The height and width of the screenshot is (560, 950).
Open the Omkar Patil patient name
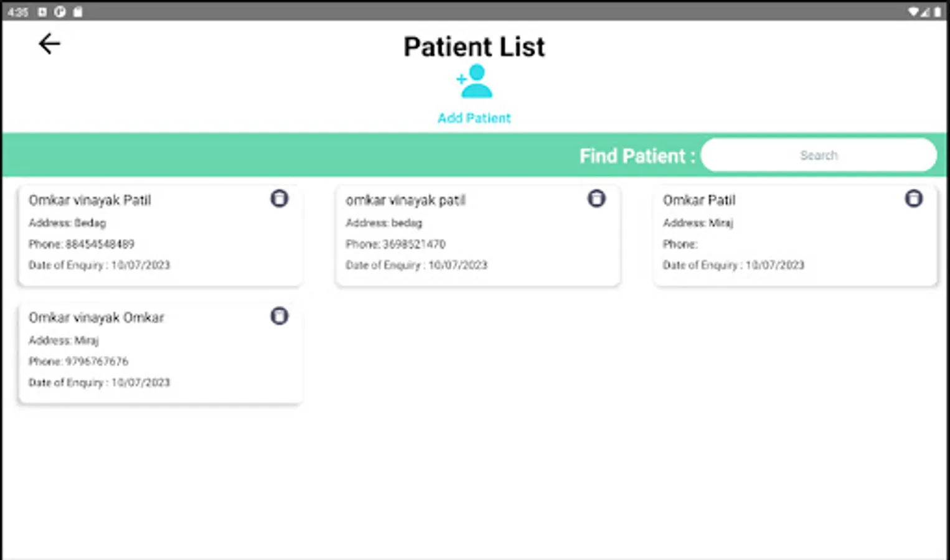698,200
